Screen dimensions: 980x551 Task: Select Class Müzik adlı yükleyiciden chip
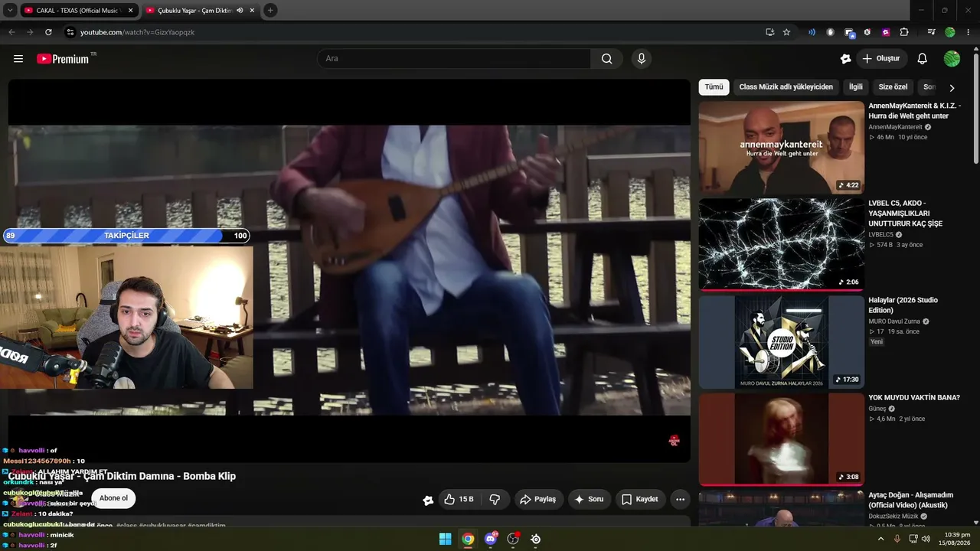pos(786,87)
